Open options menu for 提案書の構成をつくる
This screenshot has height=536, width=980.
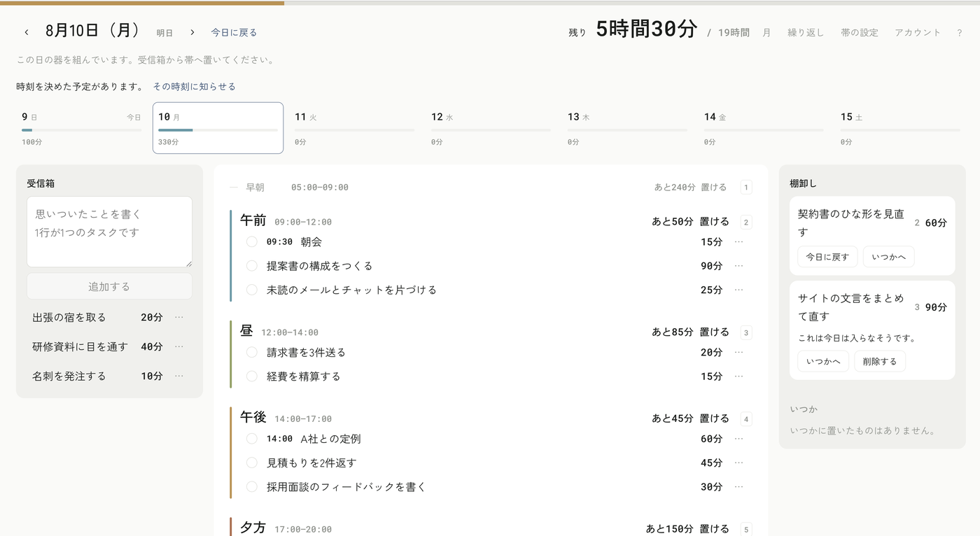click(x=738, y=266)
